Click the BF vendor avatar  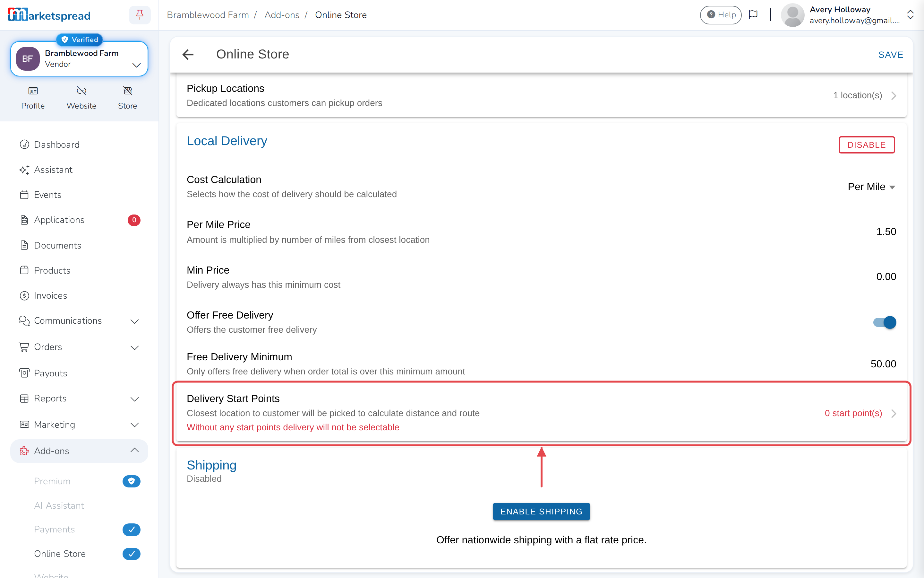pyautogui.click(x=28, y=59)
